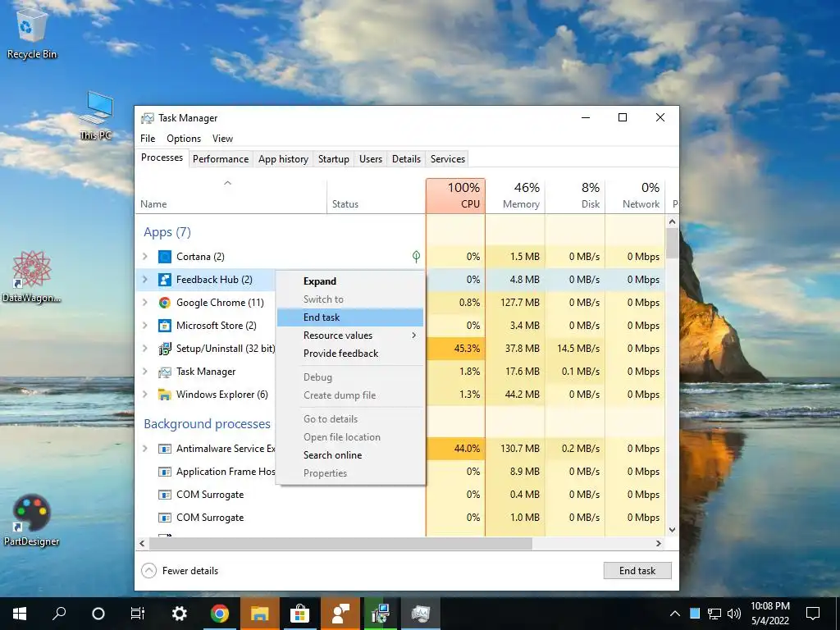Open the Options menu

(184, 139)
